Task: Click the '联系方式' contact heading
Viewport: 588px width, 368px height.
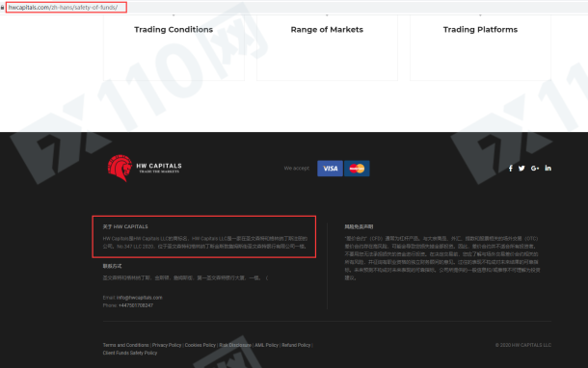Action: pyautogui.click(x=112, y=266)
